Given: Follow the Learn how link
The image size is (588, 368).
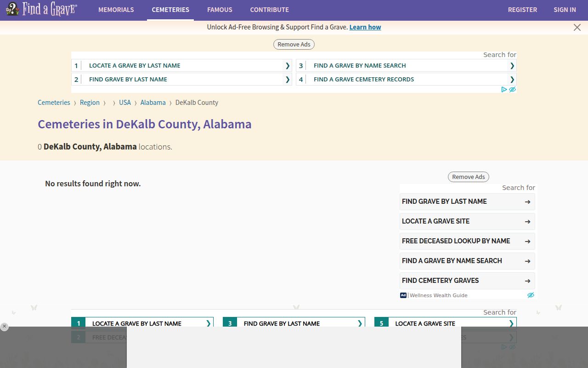Looking at the screenshot, I should [365, 27].
